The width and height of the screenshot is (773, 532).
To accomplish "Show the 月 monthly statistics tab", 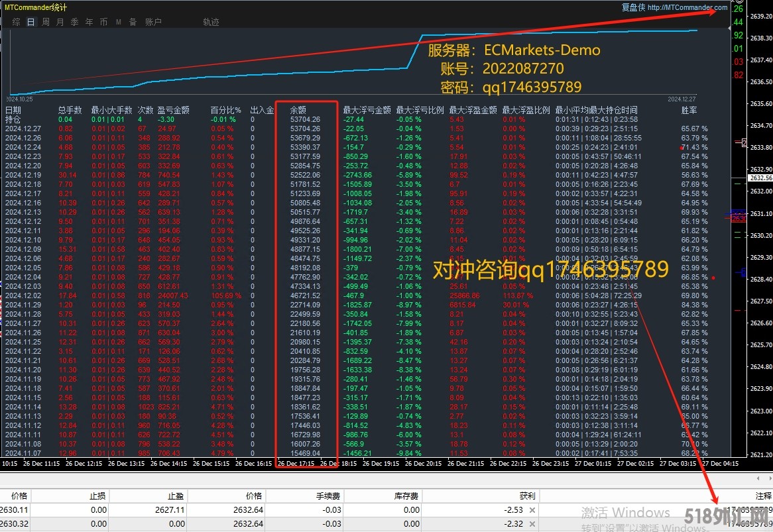I will point(60,22).
